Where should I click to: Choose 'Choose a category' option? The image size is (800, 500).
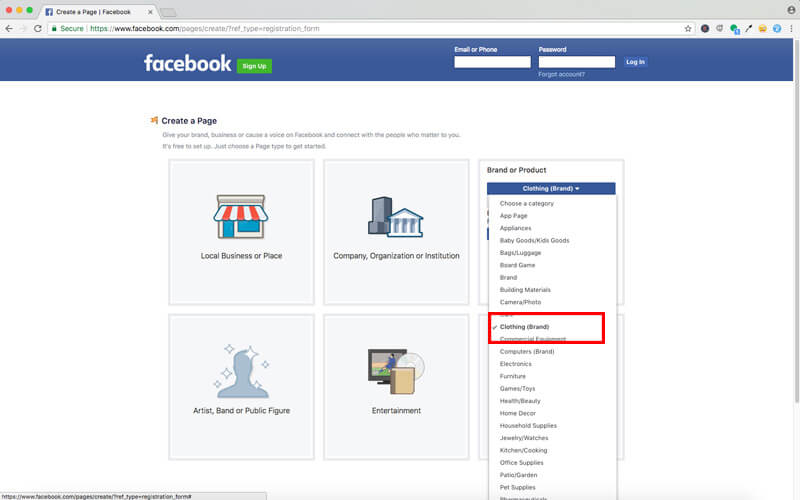pos(527,204)
